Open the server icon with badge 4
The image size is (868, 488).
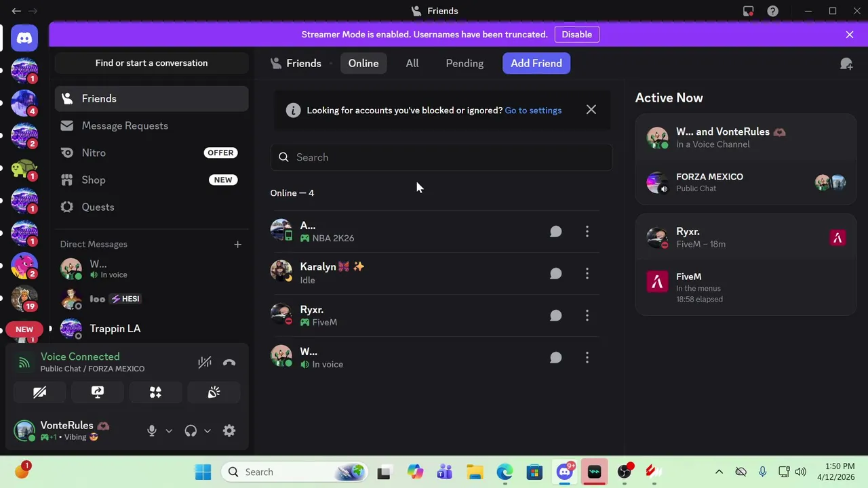[24, 103]
